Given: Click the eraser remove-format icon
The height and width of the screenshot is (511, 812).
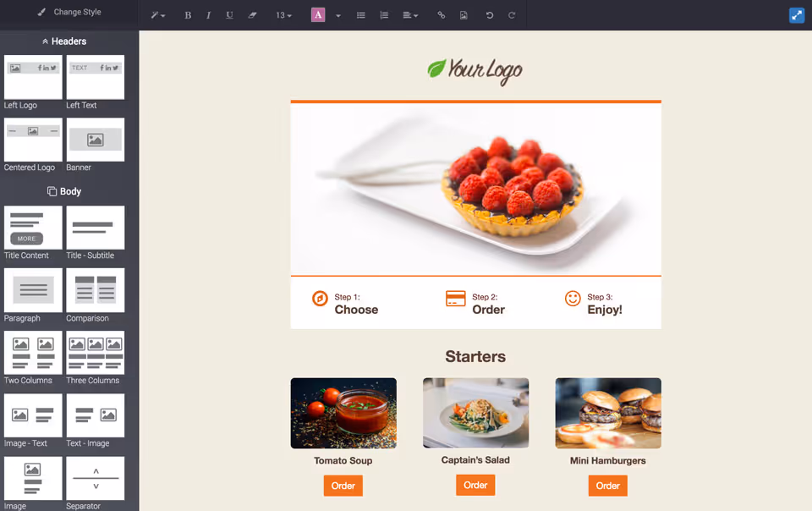Looking at the screenshot, I should [x=252, y=15].
